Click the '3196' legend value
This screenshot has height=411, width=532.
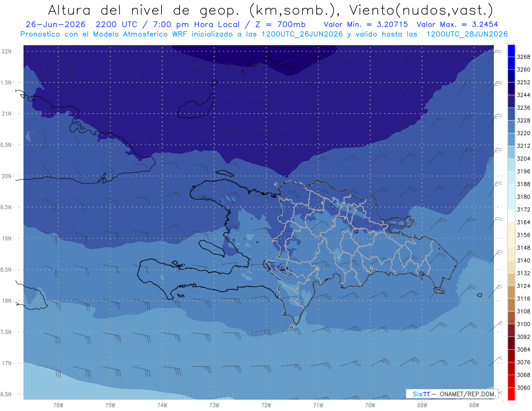tap(524, 171)
